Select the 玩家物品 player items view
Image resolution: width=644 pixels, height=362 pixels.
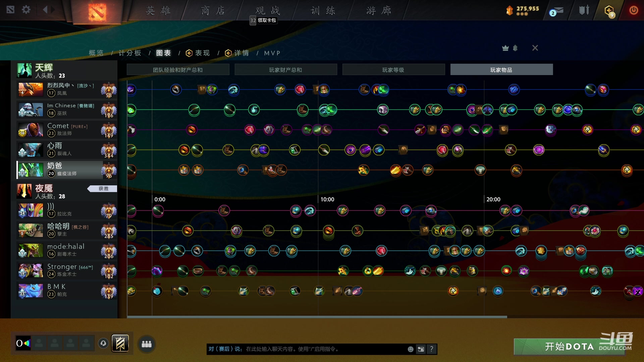pos(501,70)
